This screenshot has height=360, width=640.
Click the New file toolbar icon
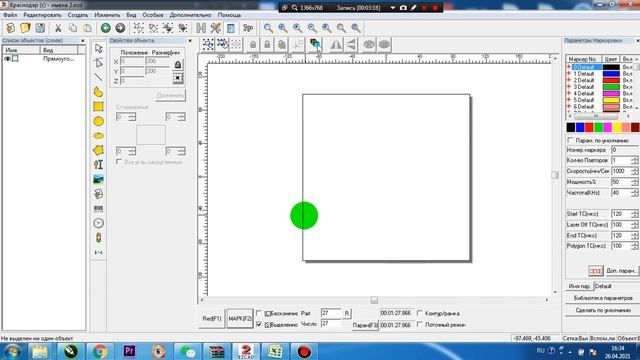11,28
